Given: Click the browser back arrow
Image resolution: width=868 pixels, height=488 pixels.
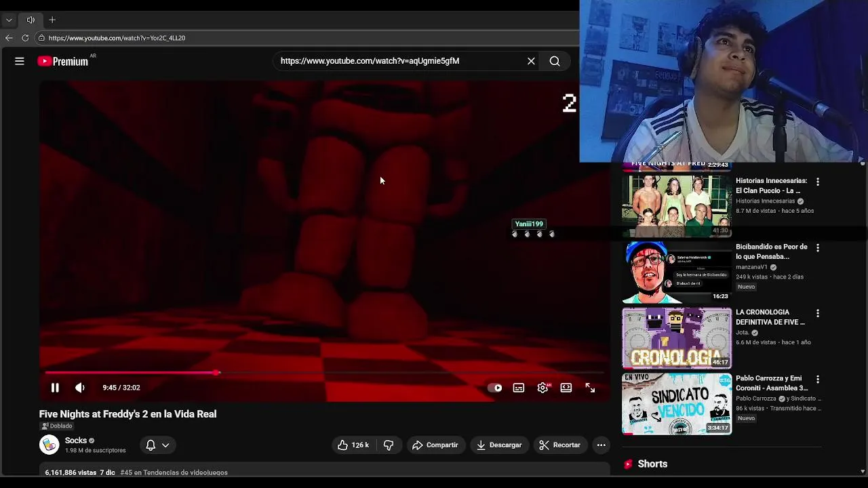Looking at the screenshot, I should click(x=9, y=38).
